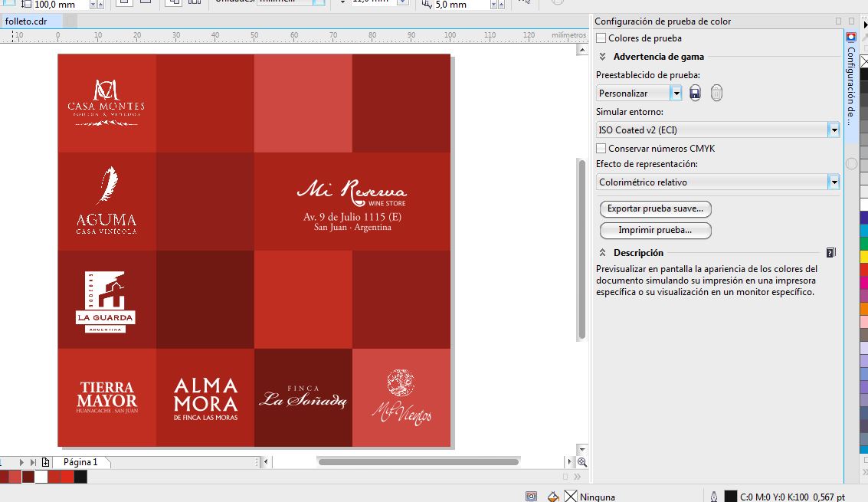Click the zoom navigator icon near the scrollbar
868x502 pixels.
pyautogui.click(x=581, y=462)
